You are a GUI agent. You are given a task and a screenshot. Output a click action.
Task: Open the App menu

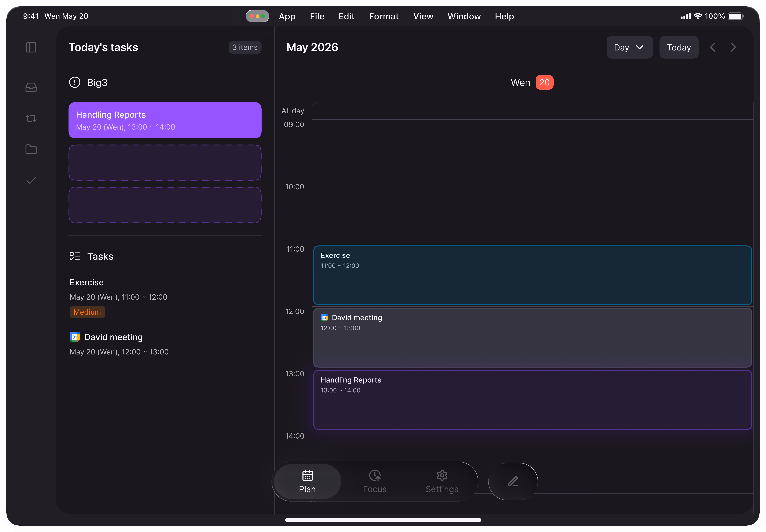287,16
